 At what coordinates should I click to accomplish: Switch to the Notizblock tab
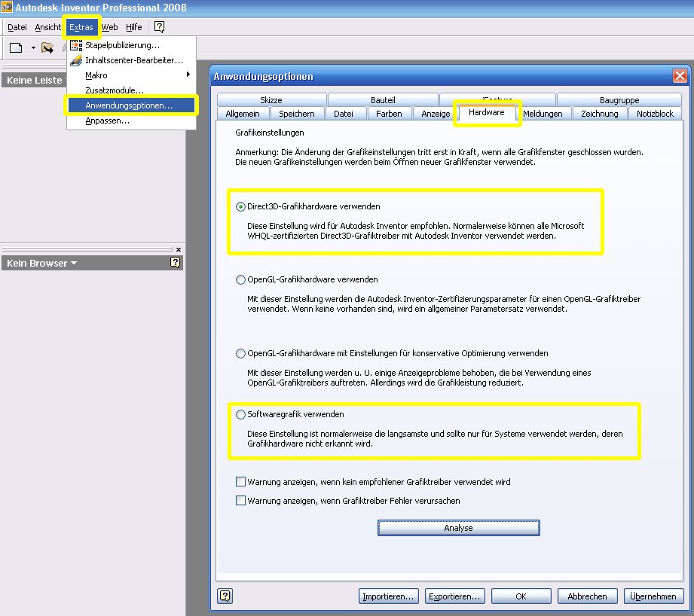click(655, 114)
